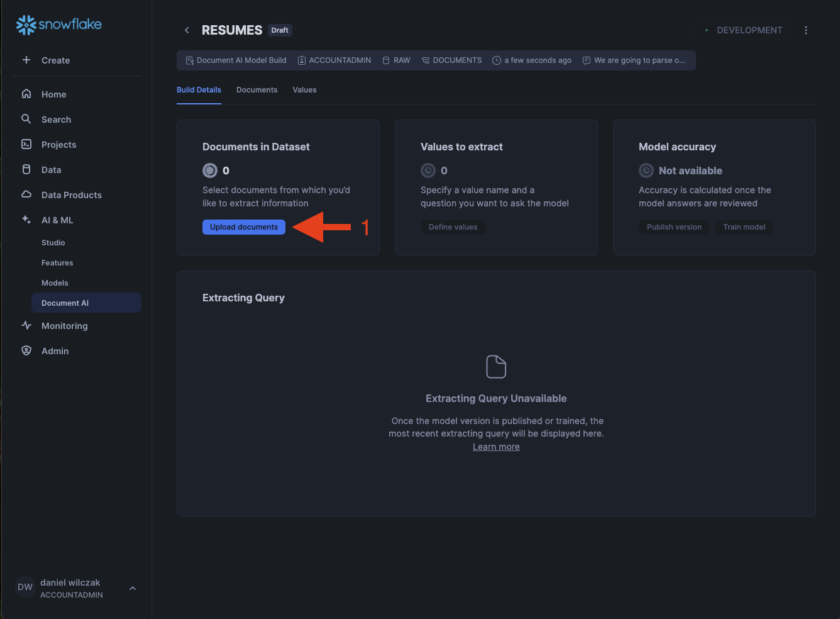Click the Admin shield icon
Viewport: 840px width, 619px height.
coord(26,351)
